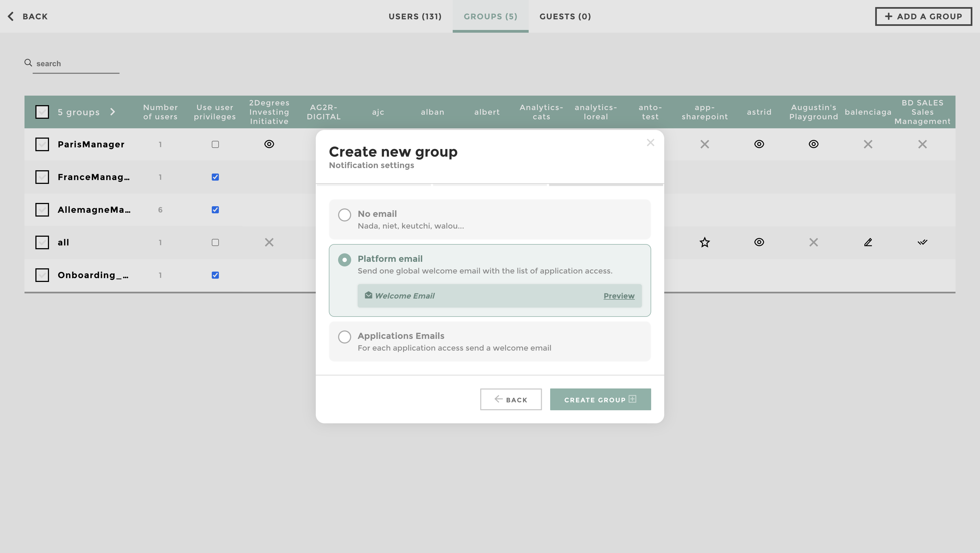Close the Create new group dialog
Viewport: 980px width, 553px height.
[x=650, y=143]
